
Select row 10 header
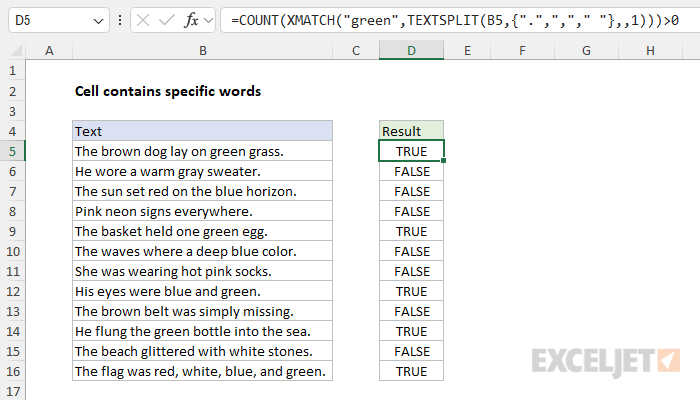[12, 251]
